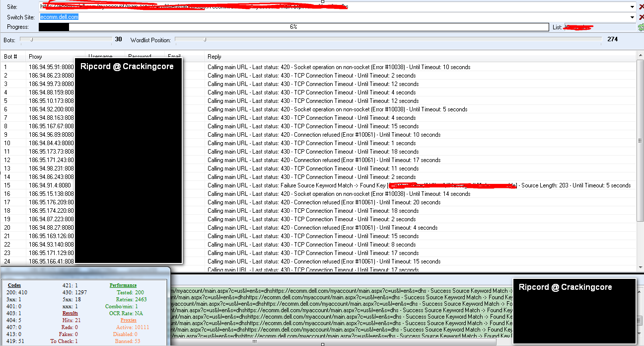Viewport: 644px width, 346px height.
Task: Click the List name field
Action: (x=599, y=27)
